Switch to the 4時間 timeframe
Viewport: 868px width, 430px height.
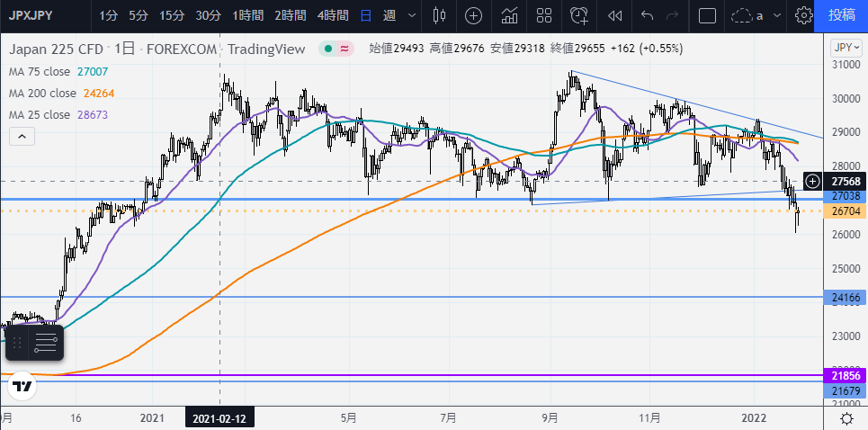tap(333, 15)
